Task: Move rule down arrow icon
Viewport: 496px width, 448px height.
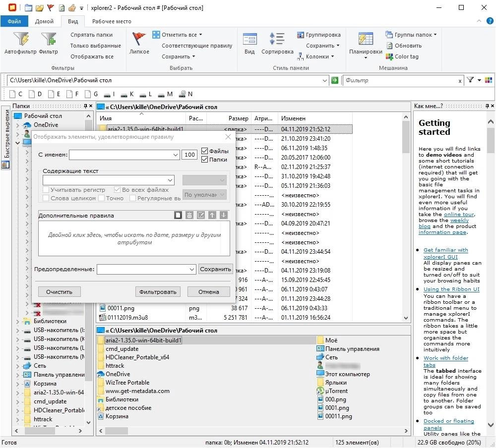Action: coord(223,215)
